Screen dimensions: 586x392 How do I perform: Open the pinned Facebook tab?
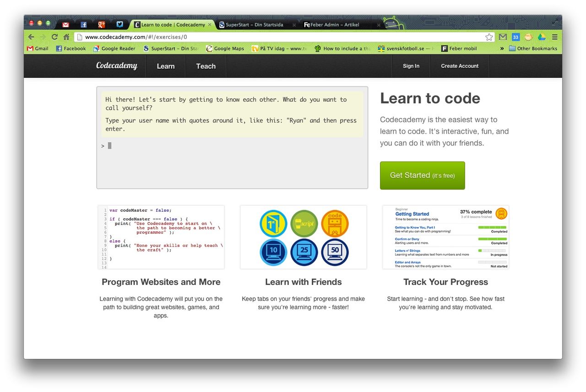click(x=84, y=25)
